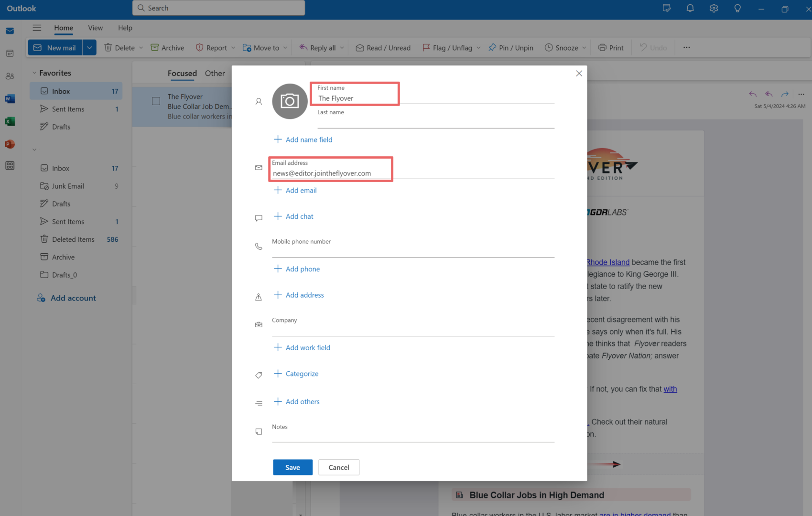Open the More apps grid icon

pyautogui.click(x=10, y=166)
